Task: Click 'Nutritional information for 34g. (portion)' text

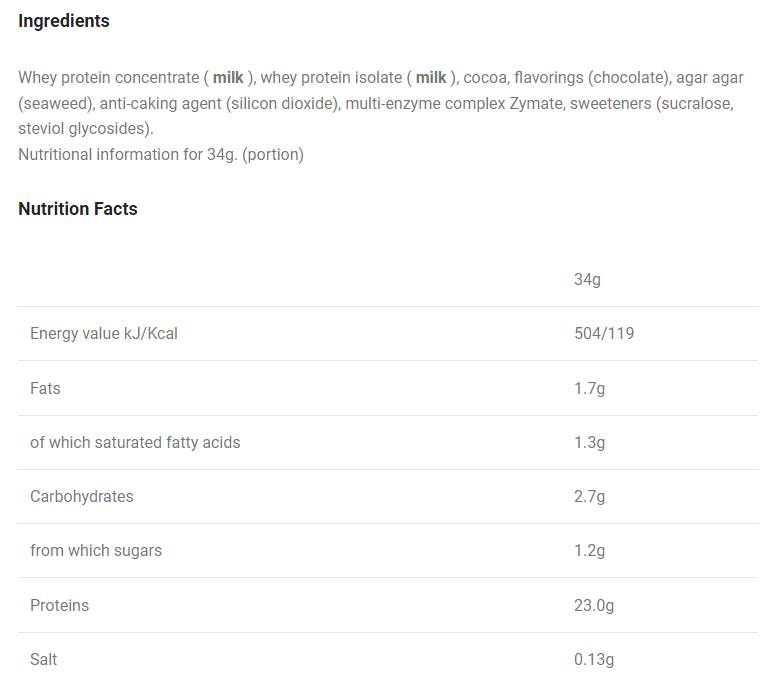Action: pos(161,154)
